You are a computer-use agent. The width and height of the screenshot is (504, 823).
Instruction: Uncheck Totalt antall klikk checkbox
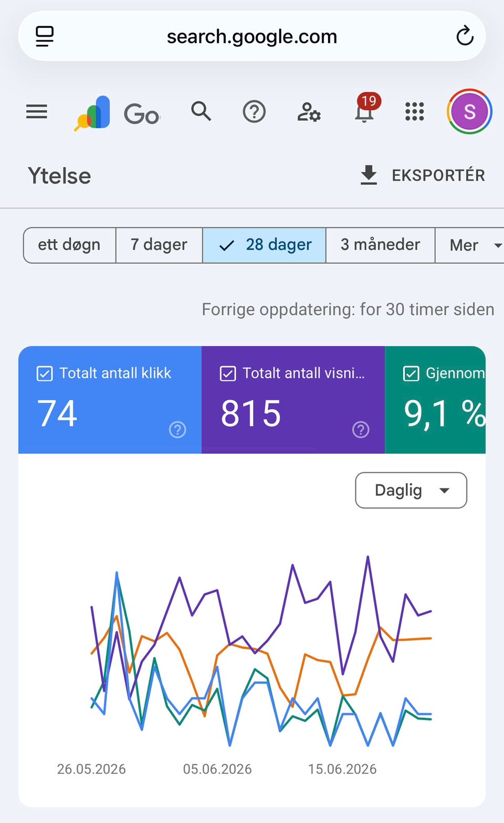pos(45,373)
